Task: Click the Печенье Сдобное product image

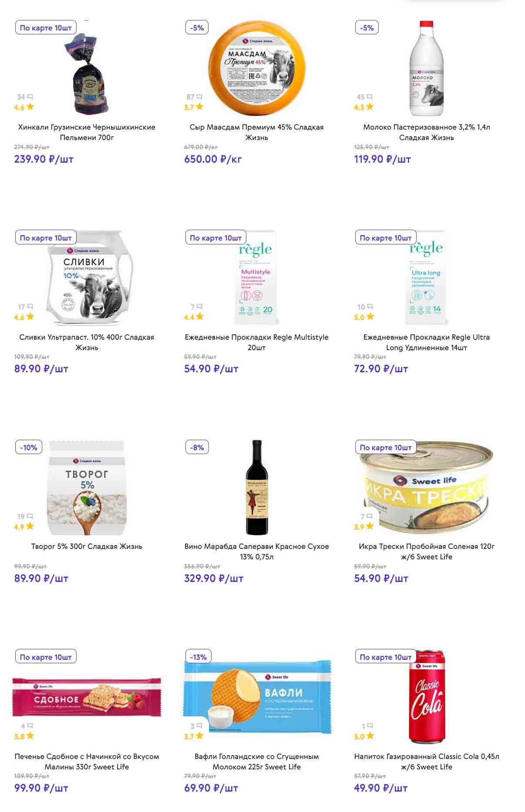Action: coord(87,697)
